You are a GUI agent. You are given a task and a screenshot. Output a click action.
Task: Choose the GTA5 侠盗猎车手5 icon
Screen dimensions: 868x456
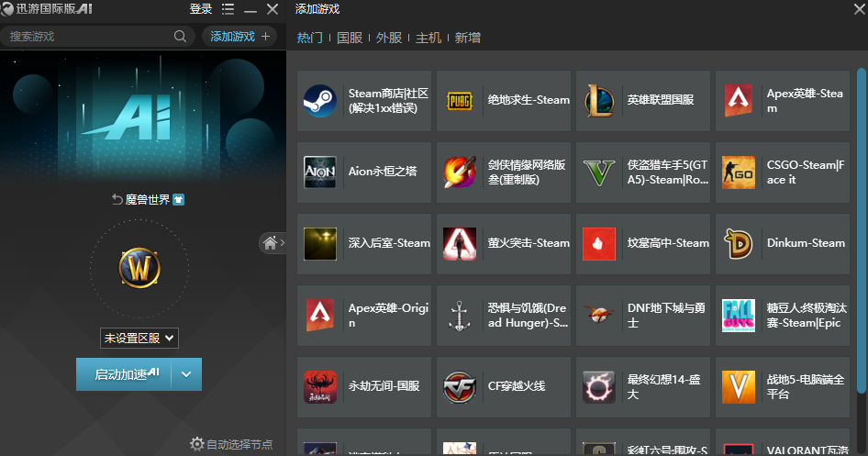599,172
